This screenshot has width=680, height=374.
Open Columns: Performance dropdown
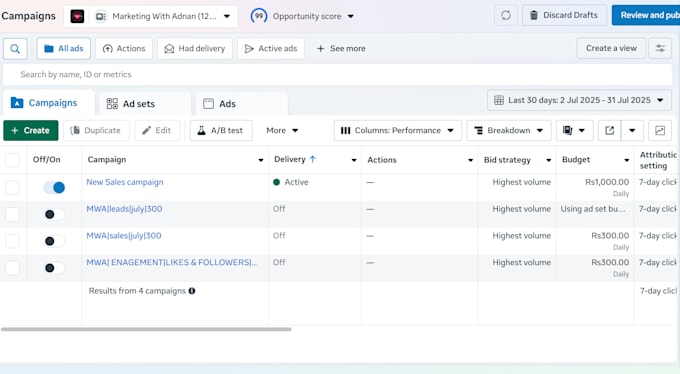(x=398, y=131)
